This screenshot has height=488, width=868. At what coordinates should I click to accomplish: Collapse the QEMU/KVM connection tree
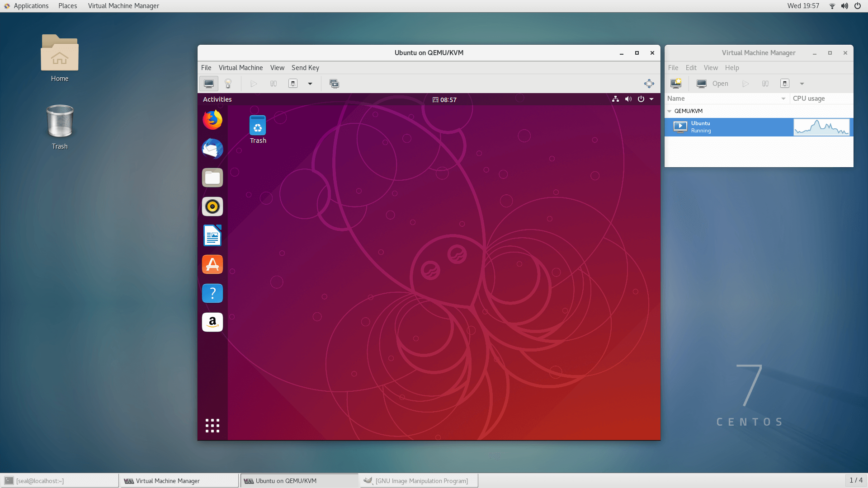pyautogui.click(x=670, y=111)
